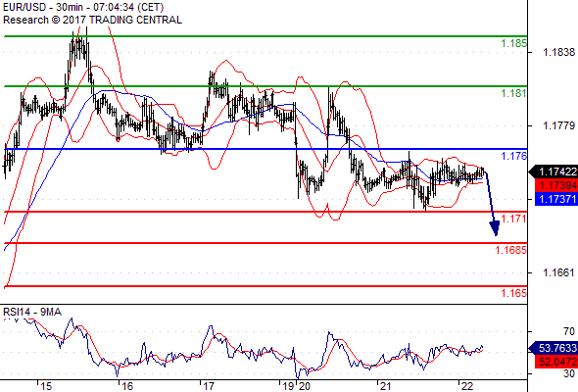Image resolution: width=578 pixels, height=392 pixels.
Task: Click the RSI 30 level label
Action: 569,373
